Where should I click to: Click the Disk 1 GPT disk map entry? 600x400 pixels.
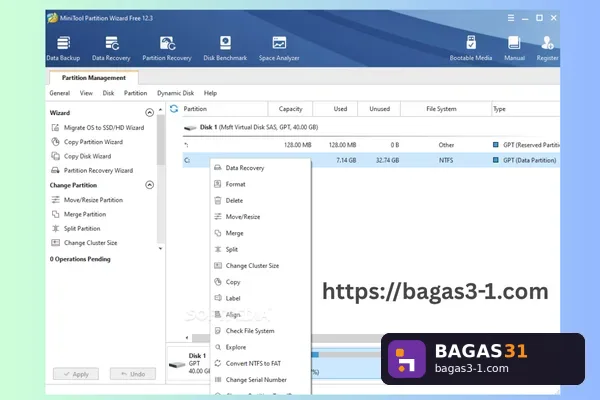coord(189,363)
